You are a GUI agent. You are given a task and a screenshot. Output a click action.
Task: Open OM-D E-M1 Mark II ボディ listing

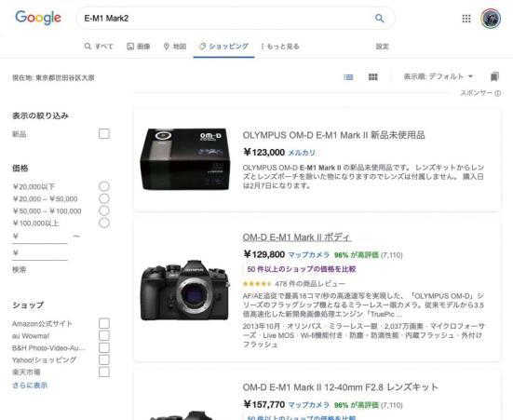(x=297, y=237)
